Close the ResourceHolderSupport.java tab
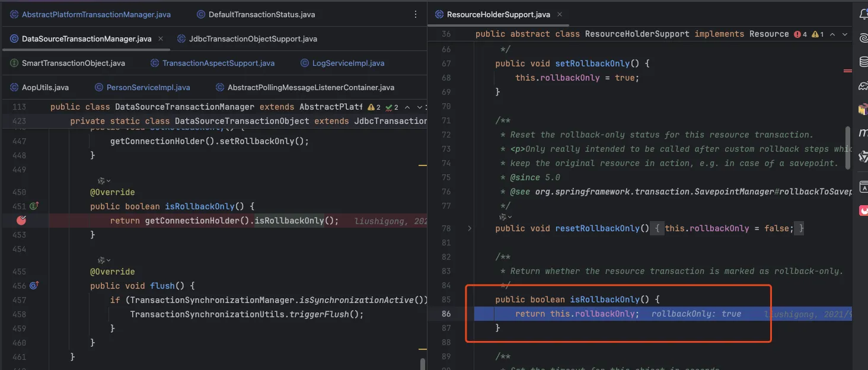 pyautogui.click(x=560, y=14)
